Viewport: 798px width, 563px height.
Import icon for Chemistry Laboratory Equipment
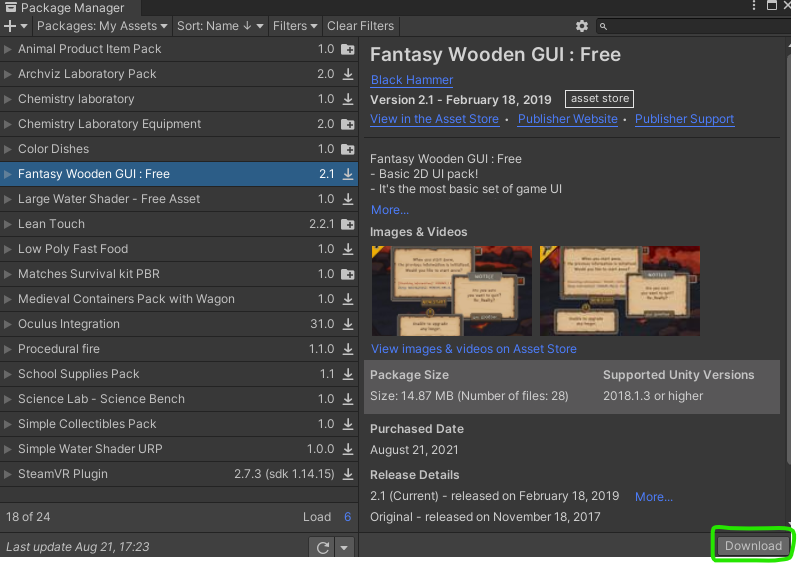pyautogui.click(x=348, y=124)
